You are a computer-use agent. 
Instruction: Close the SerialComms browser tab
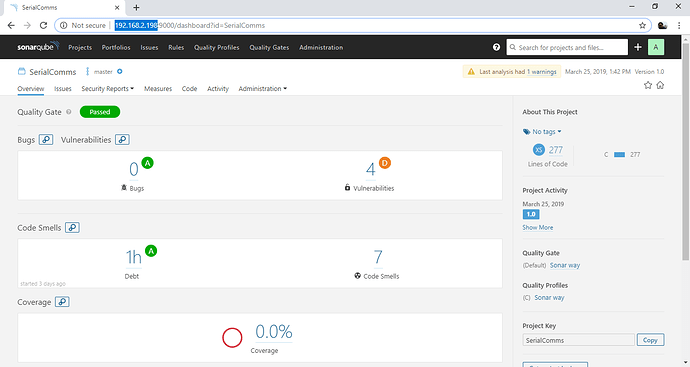pyautogui.click(x=117, y=7)
